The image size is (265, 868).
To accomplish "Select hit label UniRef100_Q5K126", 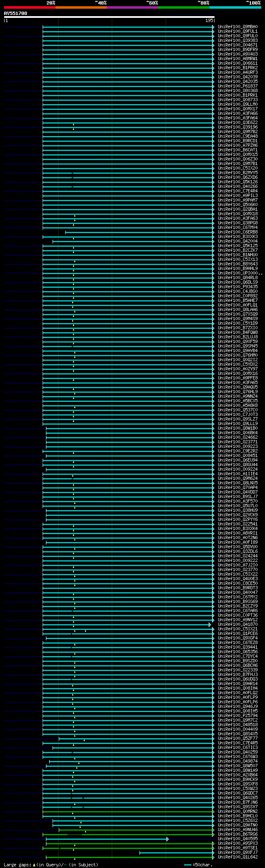I will [x=238, y=182].
